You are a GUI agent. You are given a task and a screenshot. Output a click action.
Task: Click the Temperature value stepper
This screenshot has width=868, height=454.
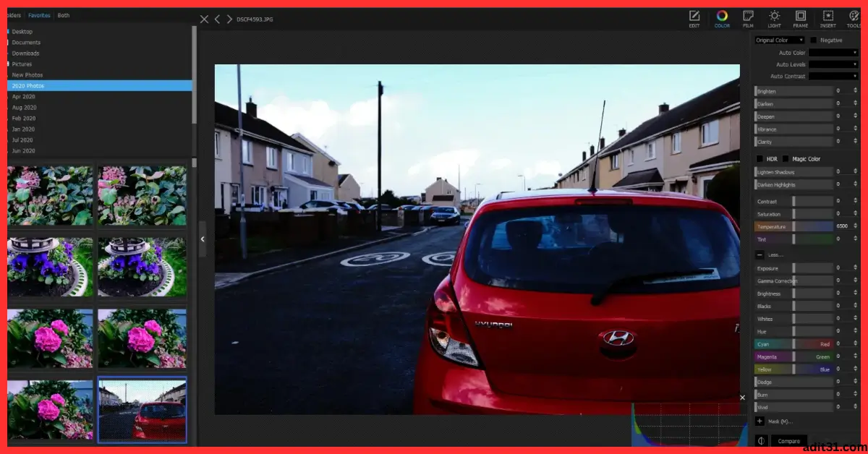click(x=856, y=226)
